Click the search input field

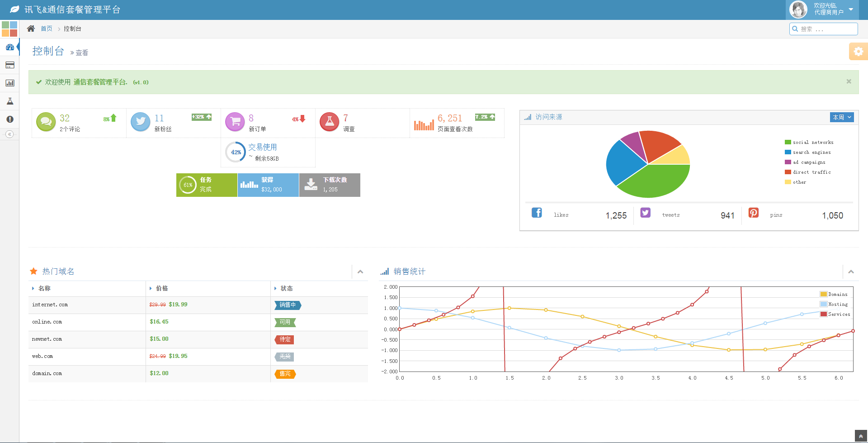(x=824, y=29)
